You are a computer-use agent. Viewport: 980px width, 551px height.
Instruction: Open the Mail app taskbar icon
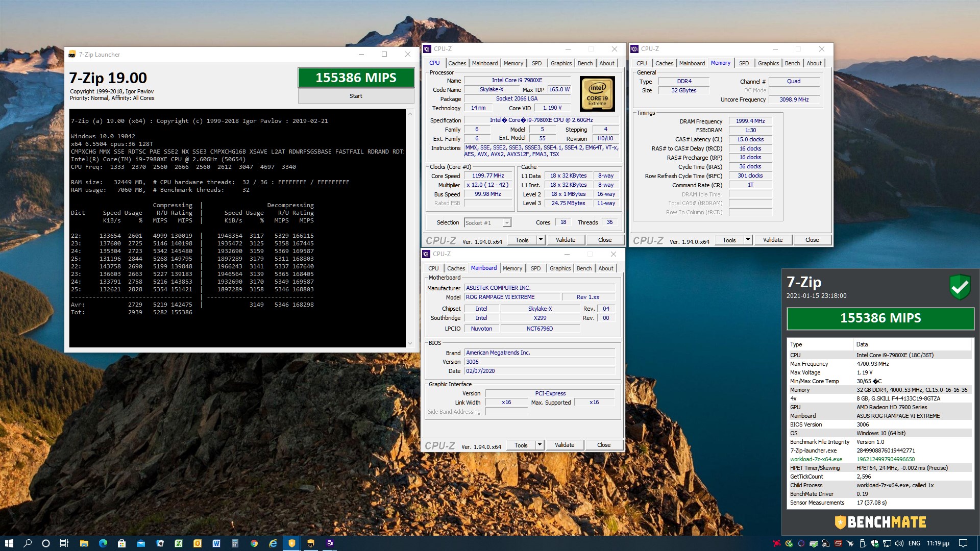(x=141, y=543)
